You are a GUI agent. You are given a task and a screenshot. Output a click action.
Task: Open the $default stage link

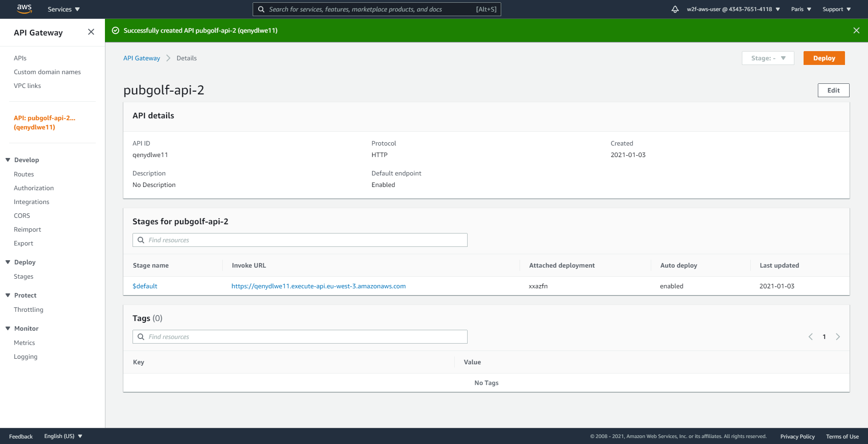145,286
